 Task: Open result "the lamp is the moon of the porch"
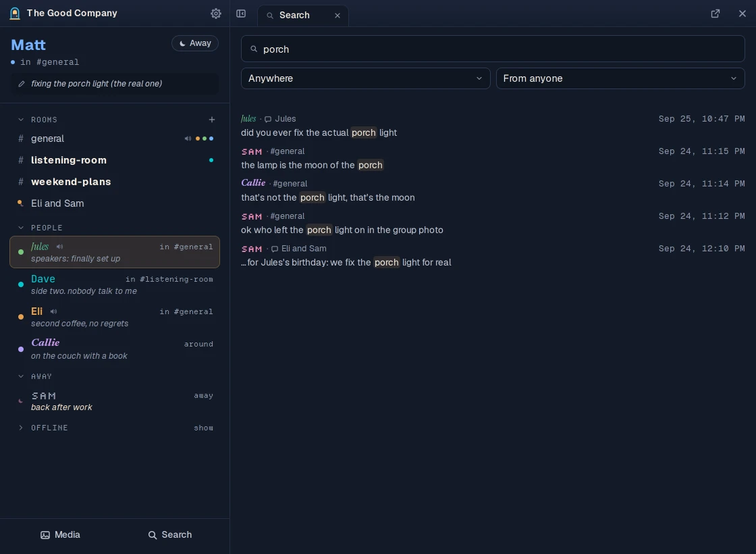pos(493,158)
